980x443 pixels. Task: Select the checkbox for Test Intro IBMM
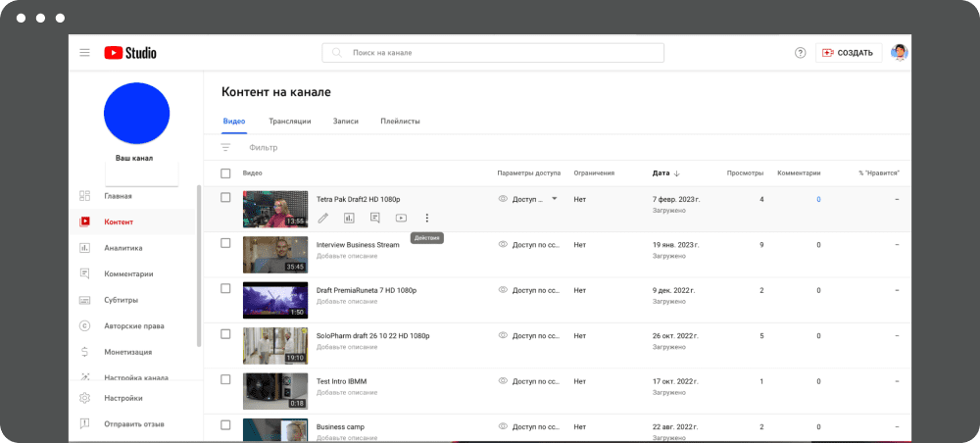point(225,379)
